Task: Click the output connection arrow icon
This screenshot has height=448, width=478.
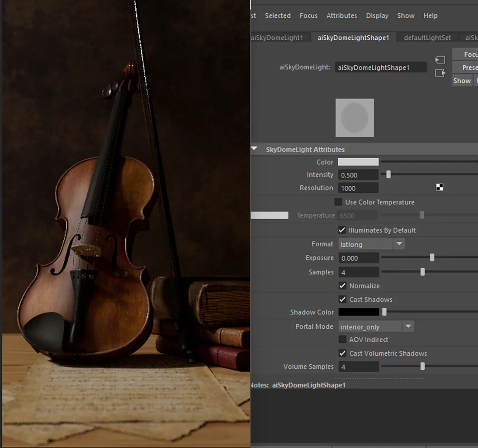Action: coord(440,73)
